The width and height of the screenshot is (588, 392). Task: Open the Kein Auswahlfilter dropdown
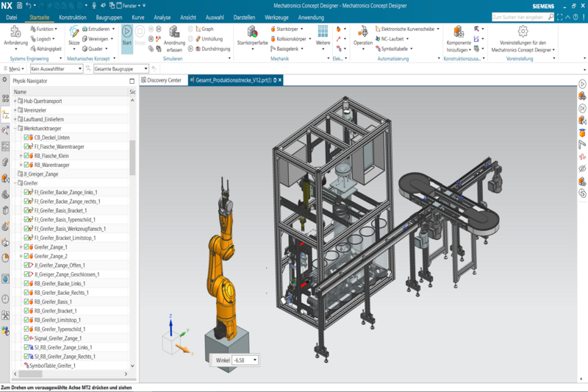click(x=57, y=68)
